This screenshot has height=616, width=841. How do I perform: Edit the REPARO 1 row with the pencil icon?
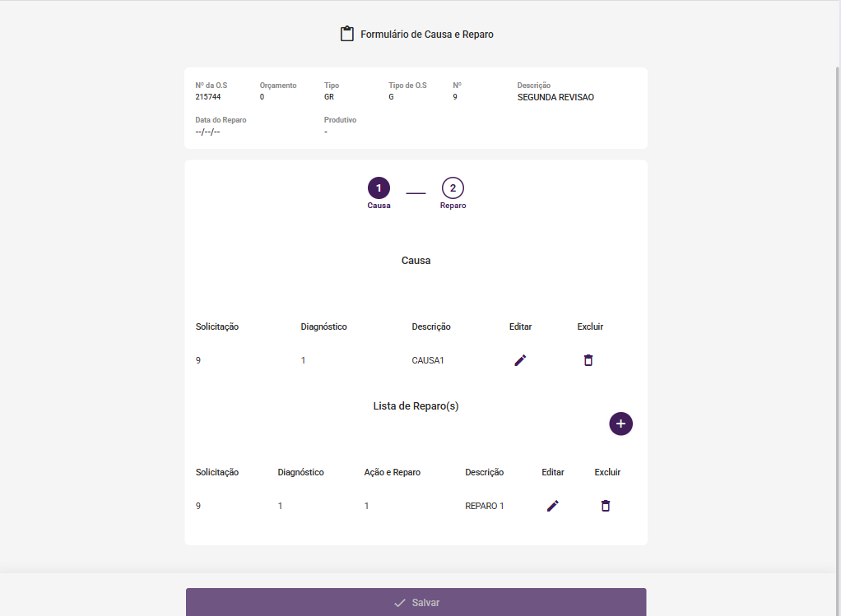pos(553,506)
